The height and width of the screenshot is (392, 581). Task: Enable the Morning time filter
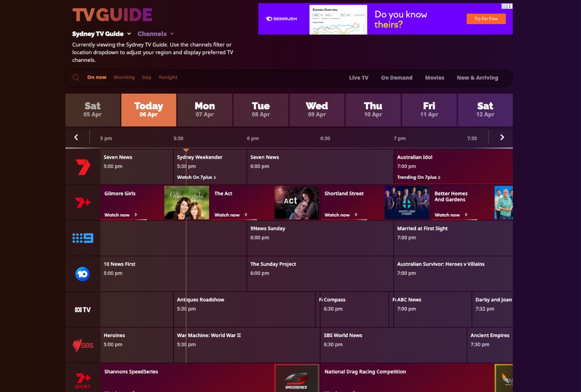(124, 77)
